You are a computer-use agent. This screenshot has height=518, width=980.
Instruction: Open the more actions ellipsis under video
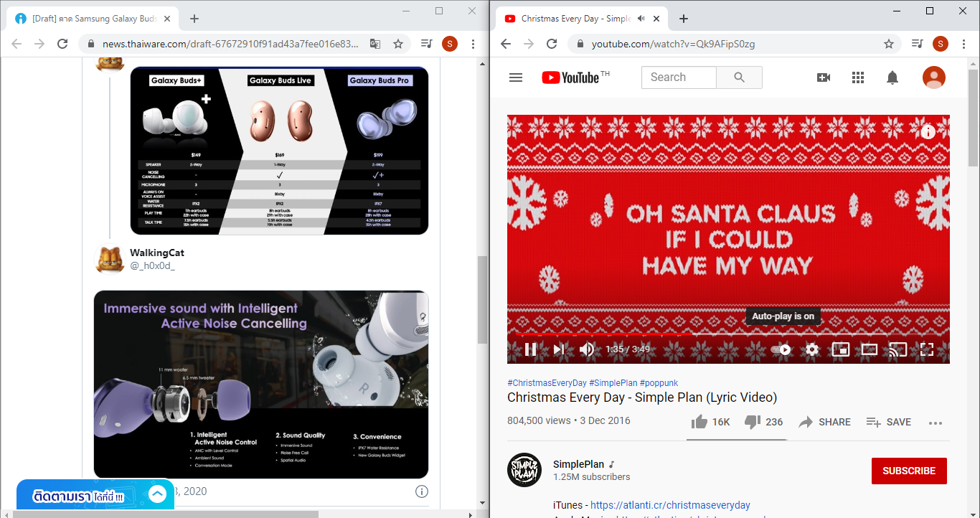(x=935, y=423)
